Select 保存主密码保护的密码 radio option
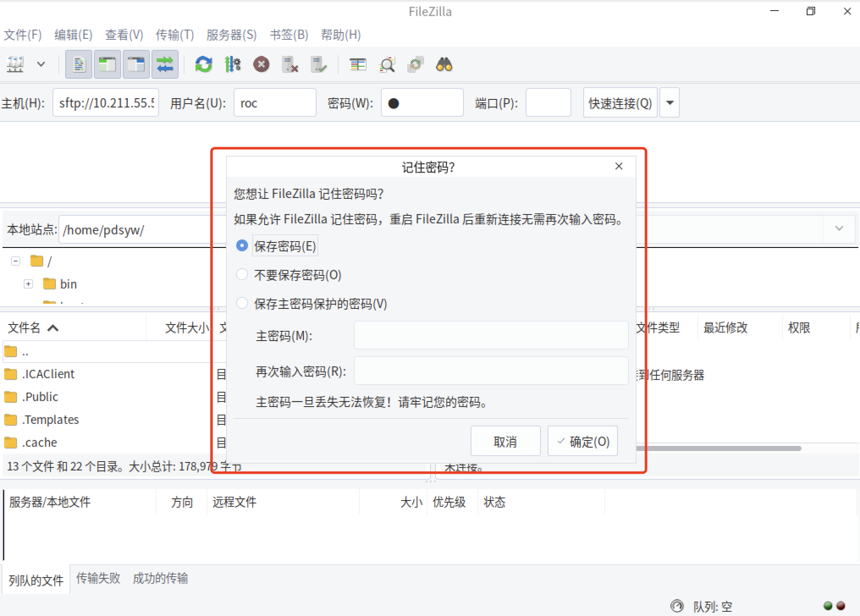This screenshot has width=860, height=616. tap(242, 303)
